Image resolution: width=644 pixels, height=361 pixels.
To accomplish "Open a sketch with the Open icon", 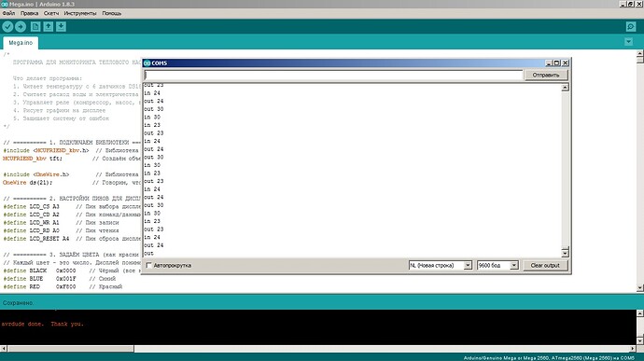I will click(48, 27).
